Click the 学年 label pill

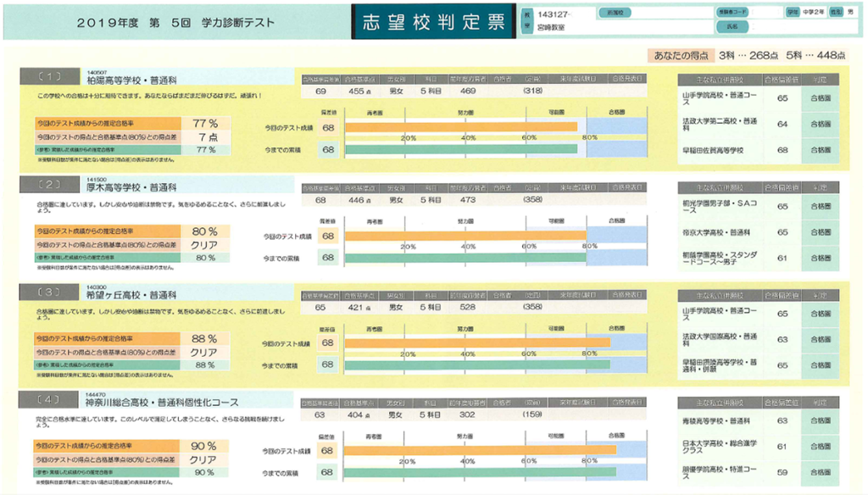(793, 14)
